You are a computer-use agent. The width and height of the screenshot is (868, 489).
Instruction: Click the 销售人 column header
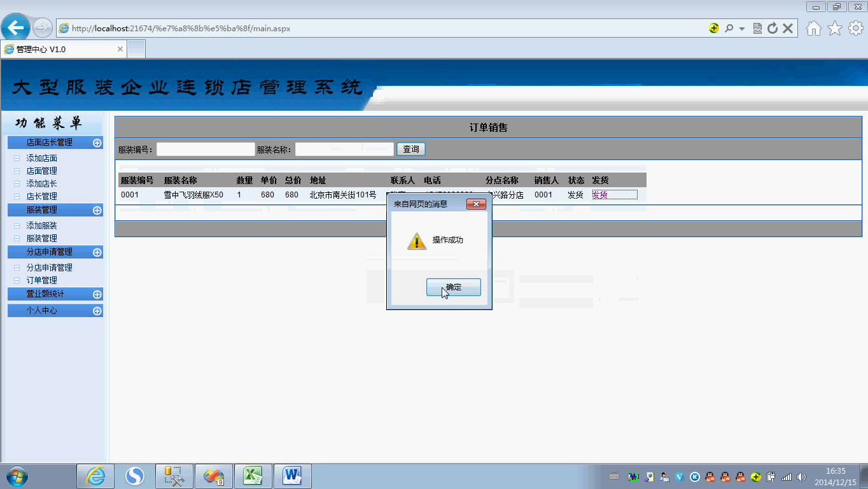coord(547,180)
